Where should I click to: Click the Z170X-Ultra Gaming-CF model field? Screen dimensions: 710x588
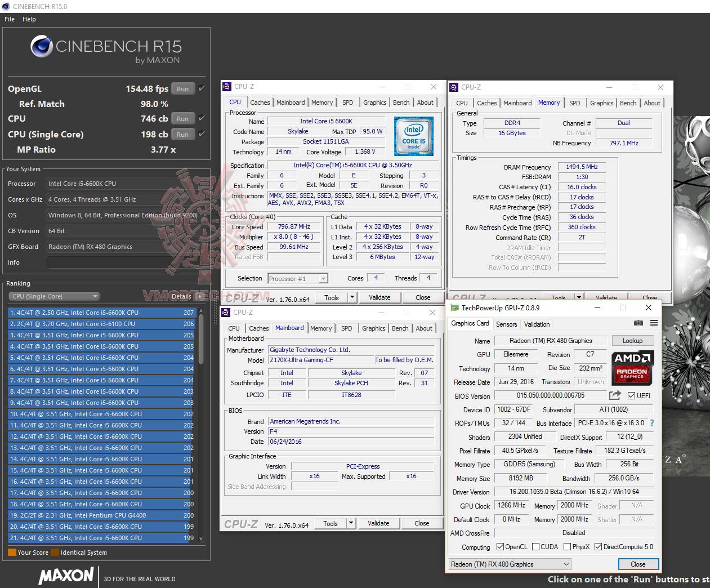(321, 360)
